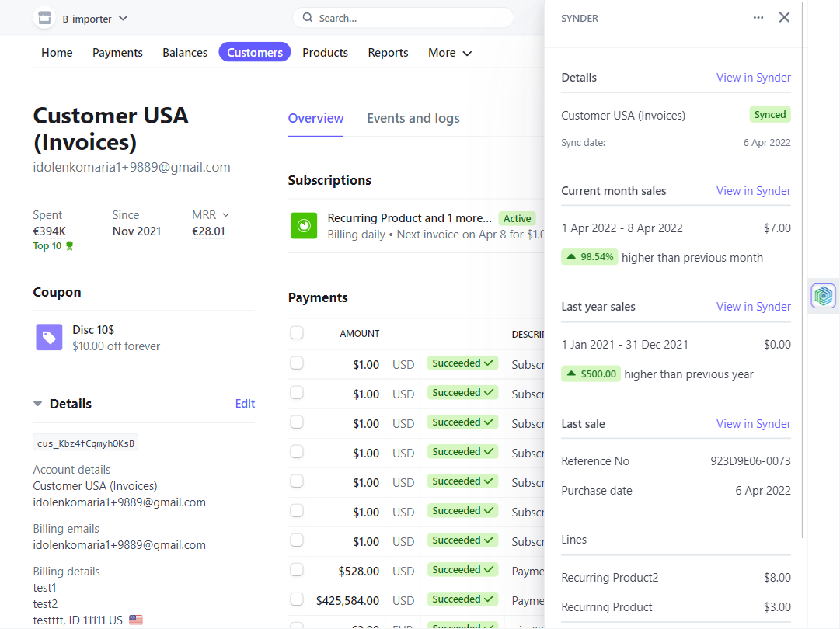The image size is (840, 629).
Task: Click the 98.54% increase badge
Action: 590,257
